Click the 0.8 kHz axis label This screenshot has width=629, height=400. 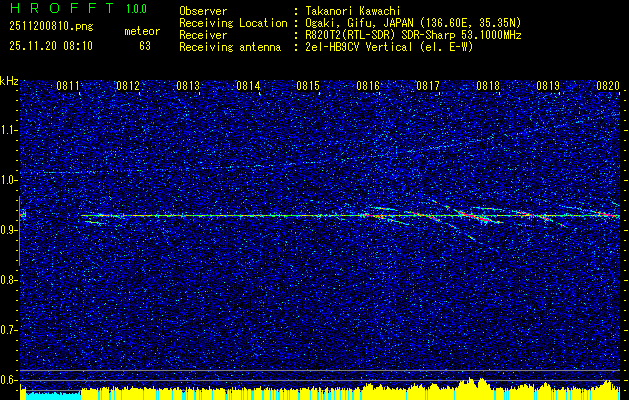9,280
